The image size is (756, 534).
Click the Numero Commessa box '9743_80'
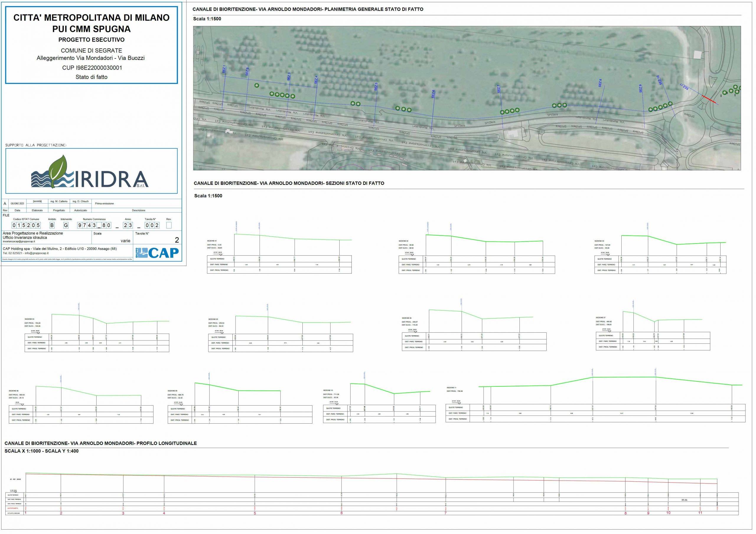point(94,226)
